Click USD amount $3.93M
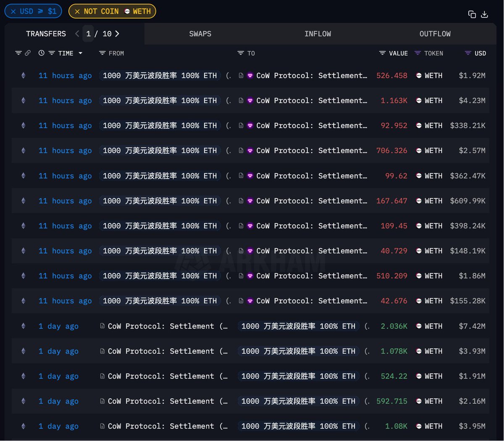 pyautogui.click(x=472, y=351)
